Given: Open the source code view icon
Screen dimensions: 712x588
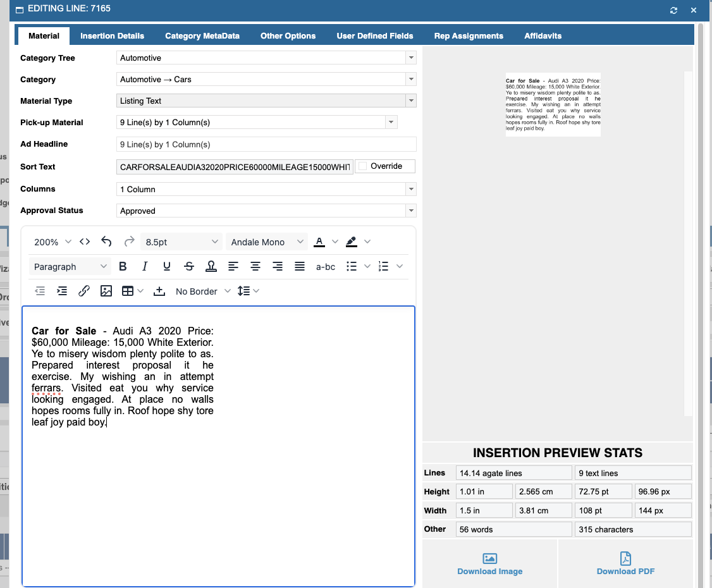Looking at the screenshot, I should pyautogui.click(x=85, y=242).
